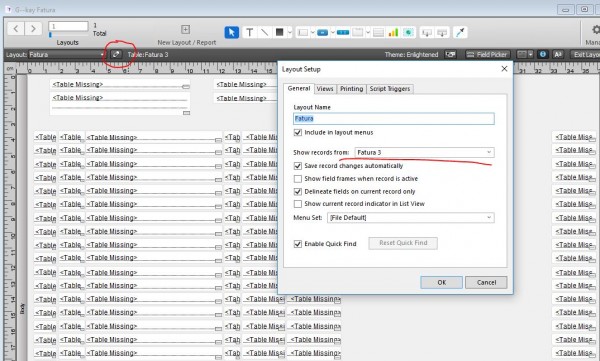600x361 pixels.
Task: Click the pencil Edit Layout icon
Action: tap(116, 54)
